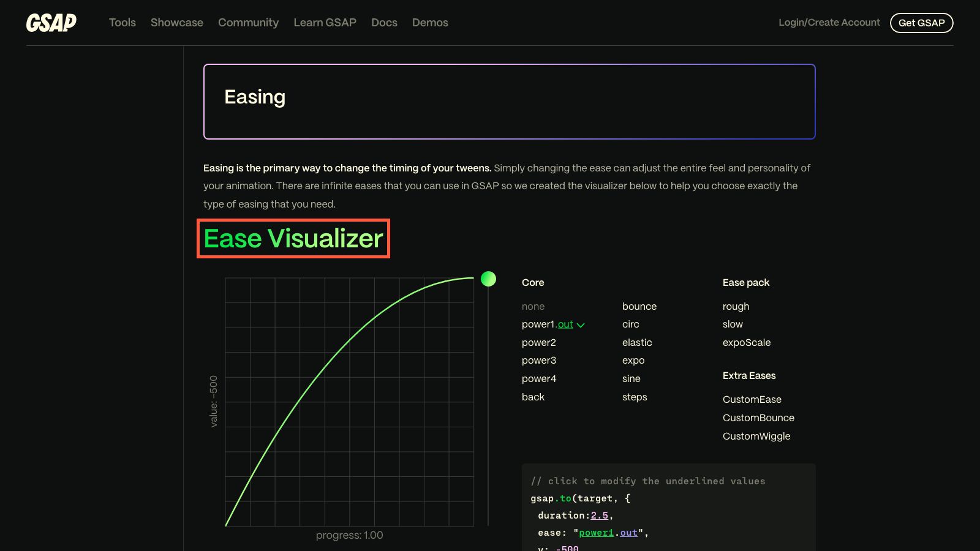Select the steps ease
Image resolution: width=980 pixels, height=551 pixels.
pyautogui.click(x=635, y=397)
